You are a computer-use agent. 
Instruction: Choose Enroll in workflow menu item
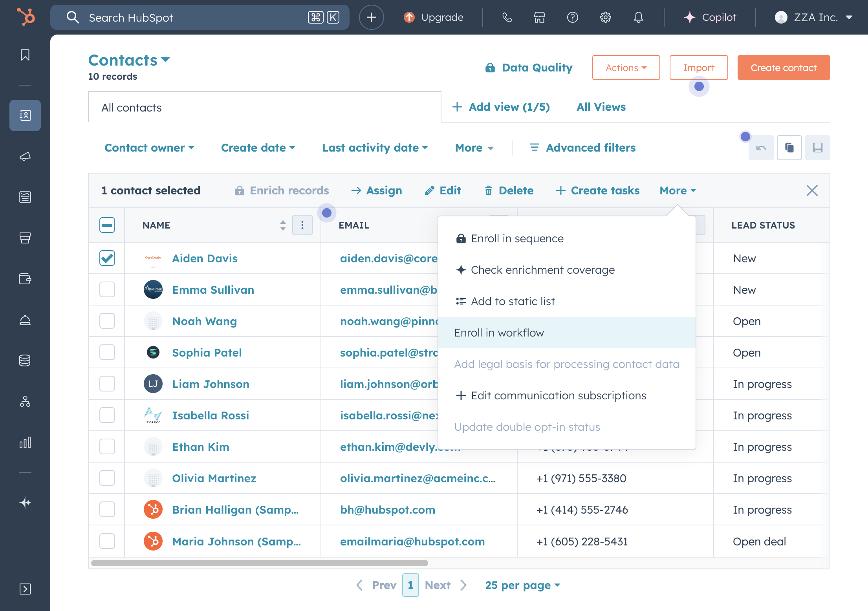[499, 333]
